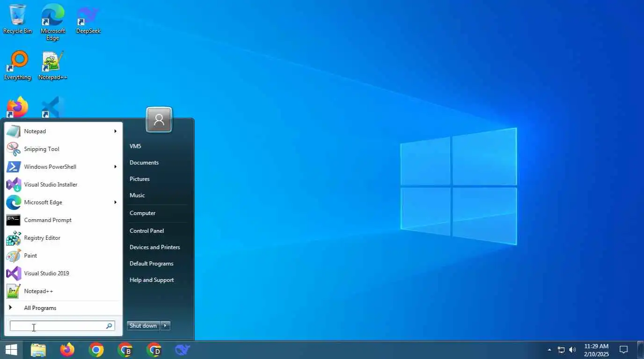This screenshot has height=359, width=644.
Task: Launch the DeepSeek desktop shortcut
Action: tap(88, 19)
